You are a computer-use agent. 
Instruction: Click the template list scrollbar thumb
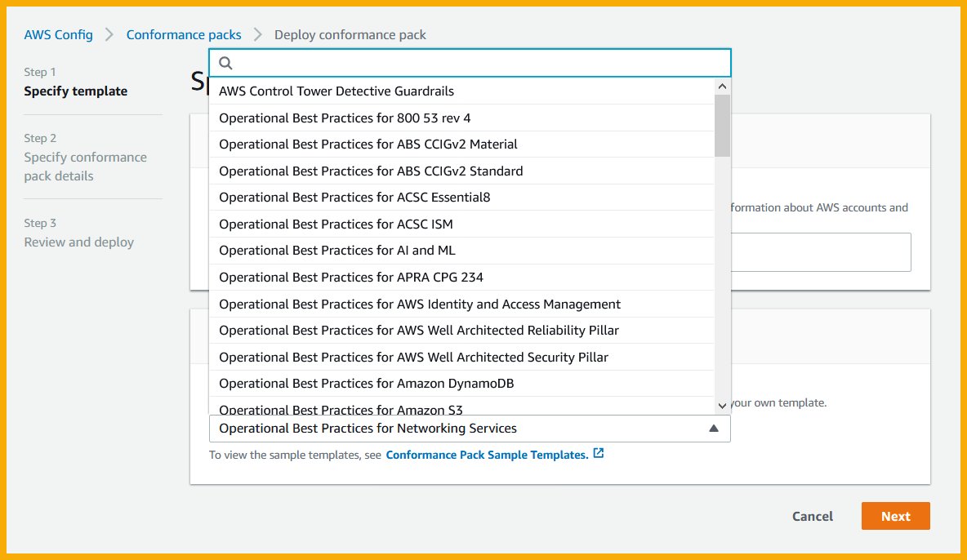click(722, 126)
